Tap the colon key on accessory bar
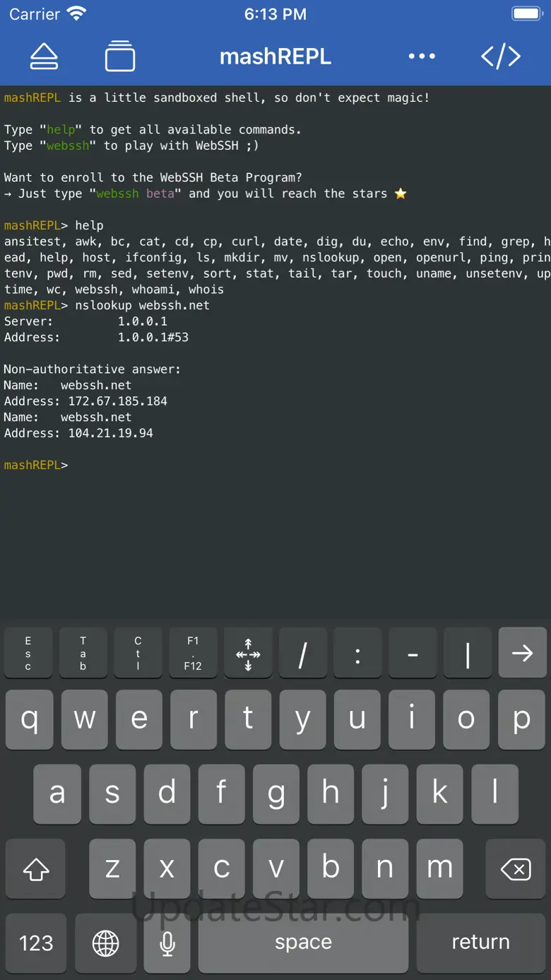The height and width of the screenshot is (980, 551). coord(357,654)
